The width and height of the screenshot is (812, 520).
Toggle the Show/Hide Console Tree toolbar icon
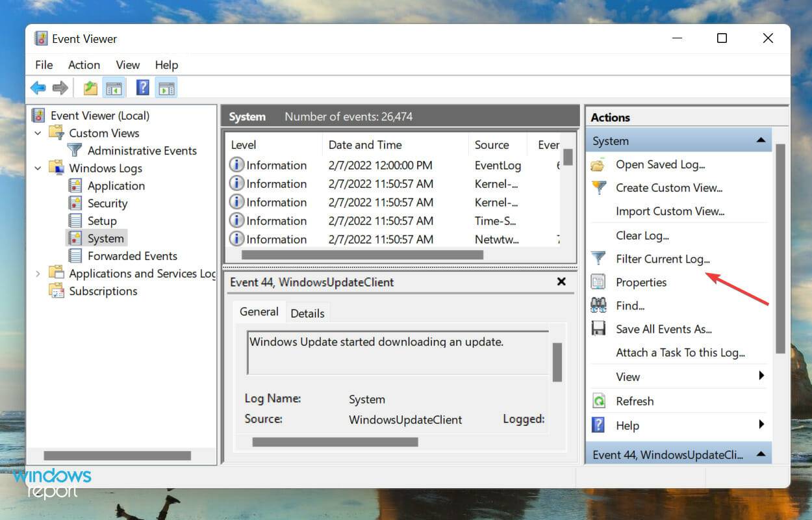[x=114, y=87]
